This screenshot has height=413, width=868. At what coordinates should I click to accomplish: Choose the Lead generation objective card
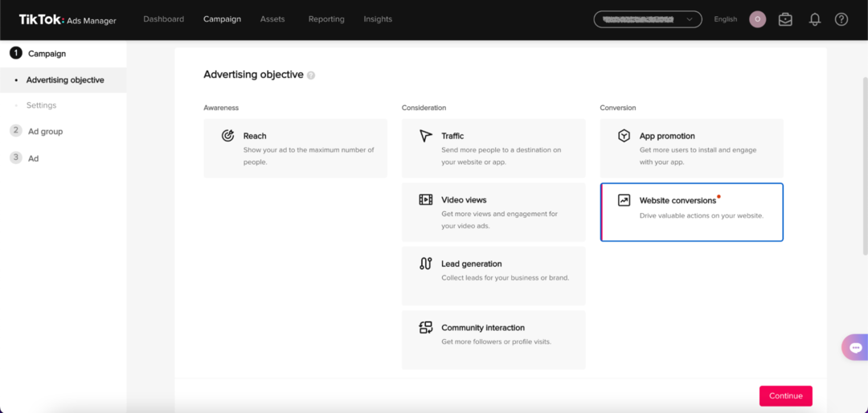point(493,276)
